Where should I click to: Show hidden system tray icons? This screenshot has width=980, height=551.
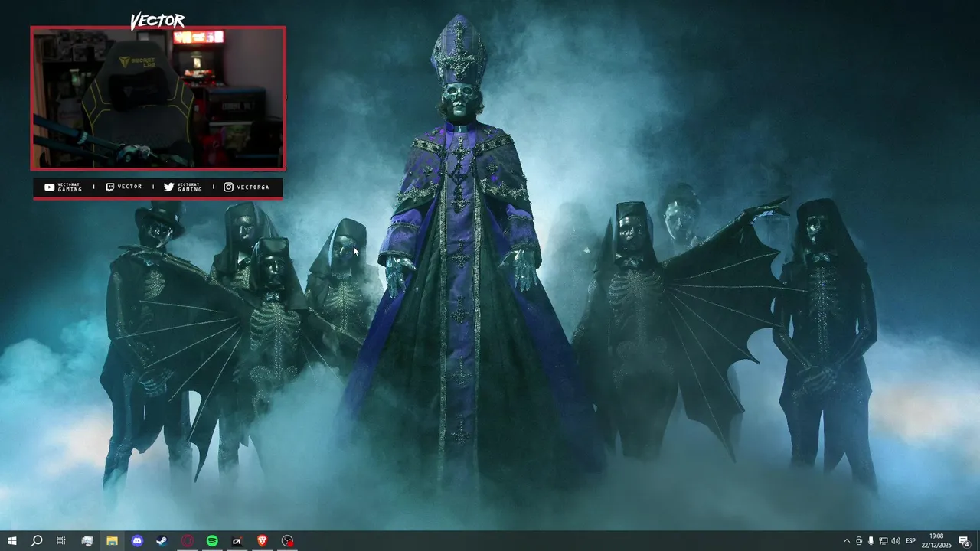pyautogui.click(x=846, y=541)
